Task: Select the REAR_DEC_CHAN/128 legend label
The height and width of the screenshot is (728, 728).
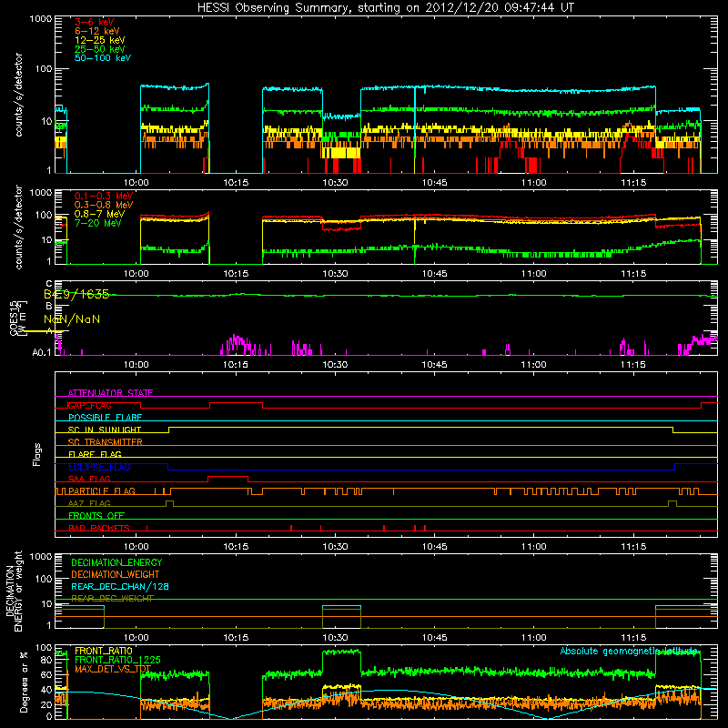Action: pyautogui.click(x=120, y=586)
